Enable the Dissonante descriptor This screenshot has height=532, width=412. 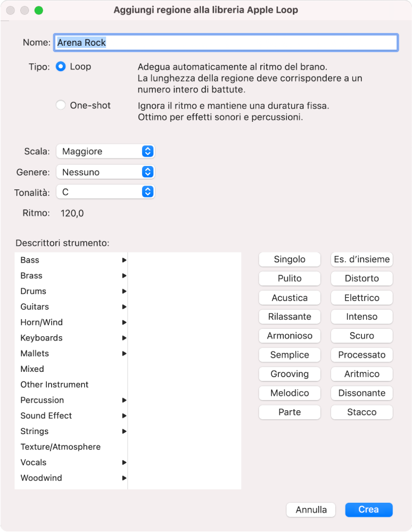point(362,393)
